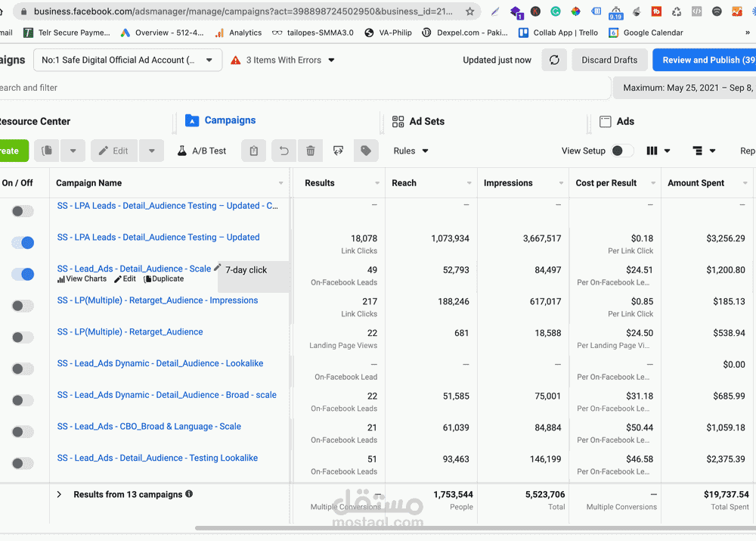Open the A/B Test flask tool
Image resolution: width=756 pixels, height=541 pixels.
[202, 151]
